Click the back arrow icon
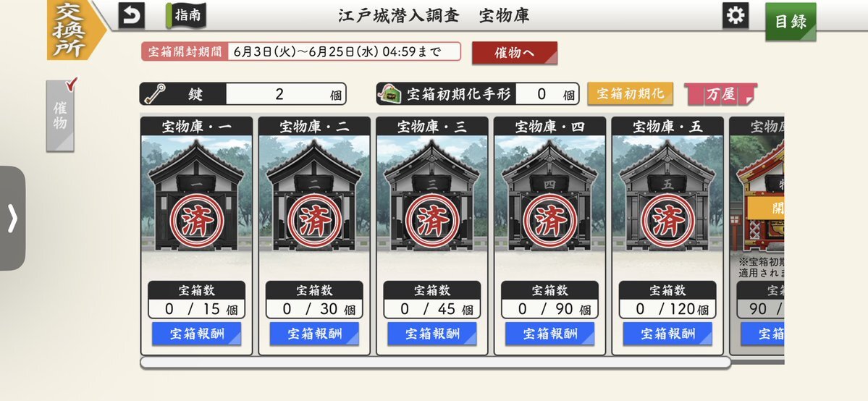The height and width of the screenshot is (401, 868). [x=131, y=15]
